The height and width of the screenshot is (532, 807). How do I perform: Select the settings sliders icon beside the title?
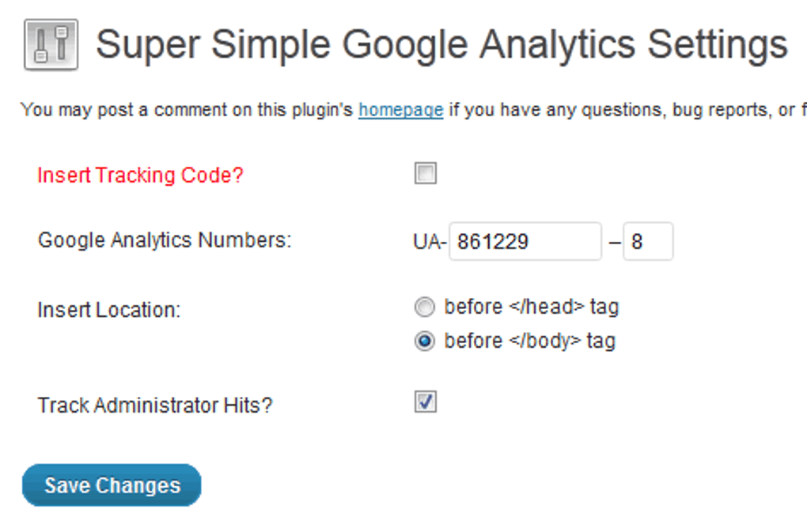[50, 43]
